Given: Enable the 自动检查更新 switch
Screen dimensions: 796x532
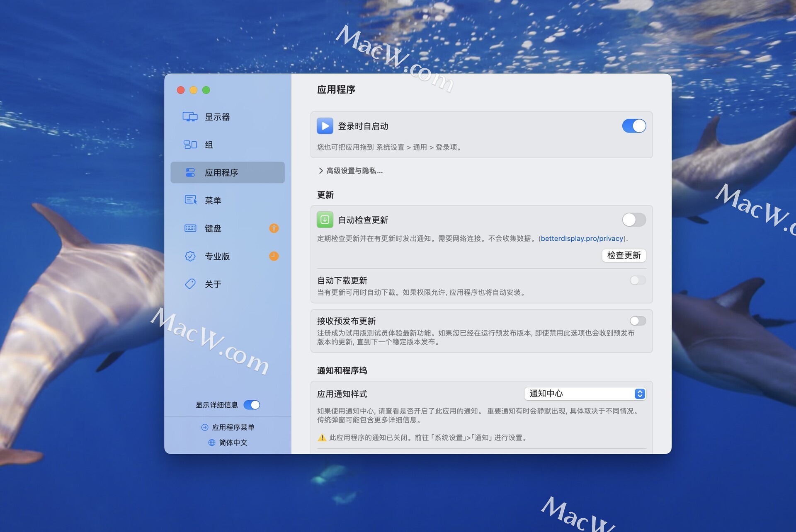Looking at the screenshot, I should 633,220.
